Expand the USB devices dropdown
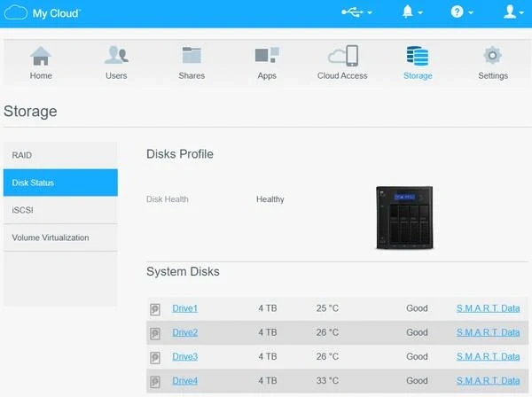This screenshot has height=397, width=532. point(356,12)
